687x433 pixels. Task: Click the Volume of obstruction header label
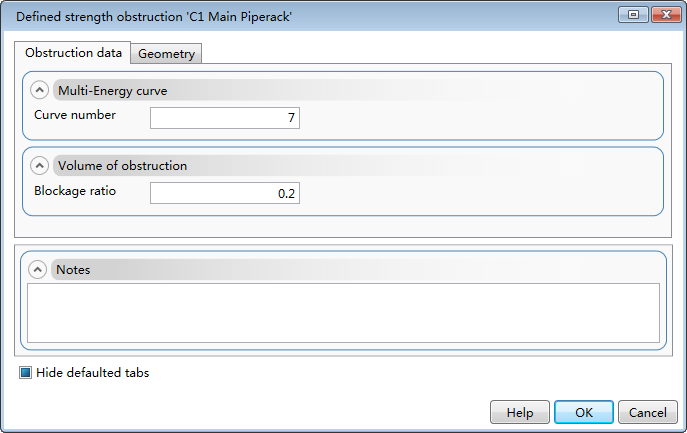coord(122,165)
